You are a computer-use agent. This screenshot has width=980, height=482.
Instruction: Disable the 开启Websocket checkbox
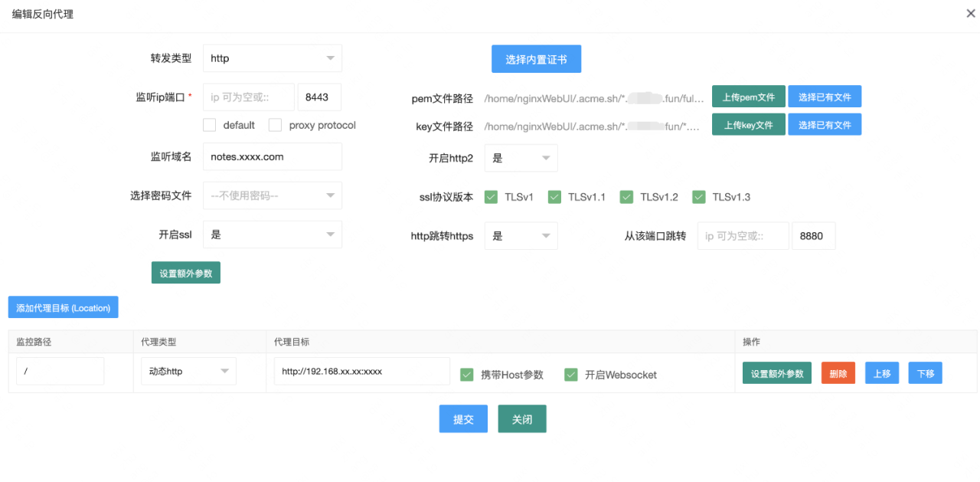(x=570, y=375)
